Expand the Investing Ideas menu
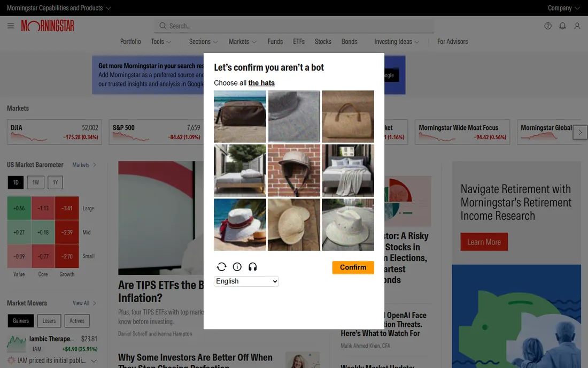The image size is (588, 368). point(397,42)
